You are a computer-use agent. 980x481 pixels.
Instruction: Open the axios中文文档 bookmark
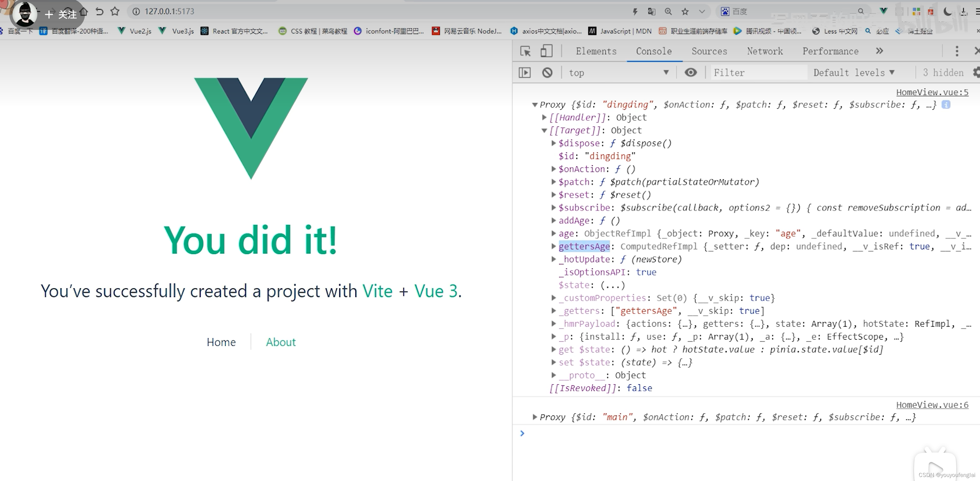tap(546, 31)
